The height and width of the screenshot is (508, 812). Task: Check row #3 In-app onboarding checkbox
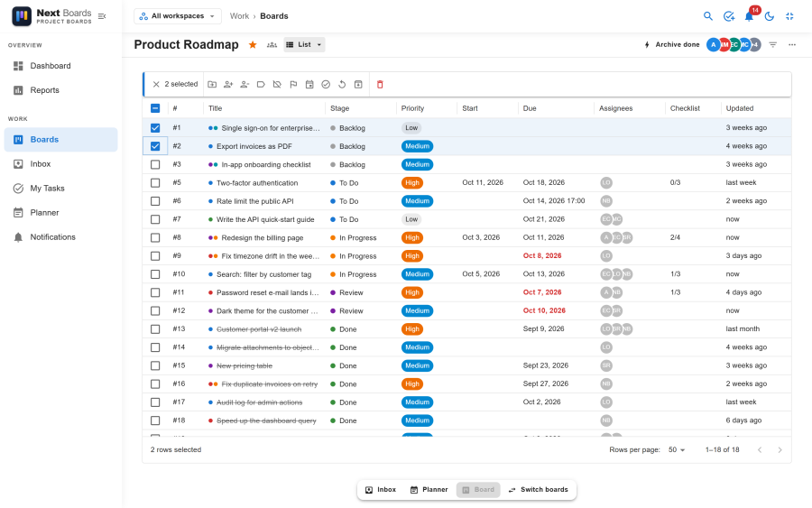coord(155,165)
